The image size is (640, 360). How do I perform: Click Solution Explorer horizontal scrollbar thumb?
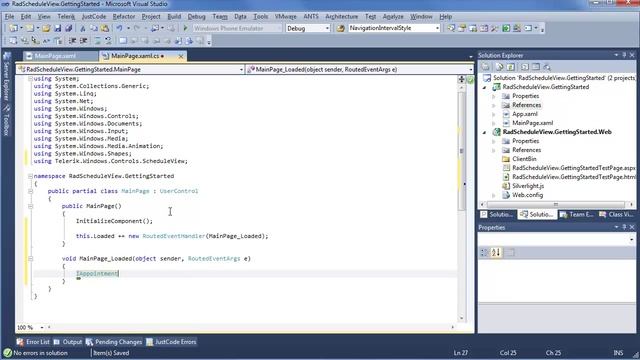[x=556, y=204]
